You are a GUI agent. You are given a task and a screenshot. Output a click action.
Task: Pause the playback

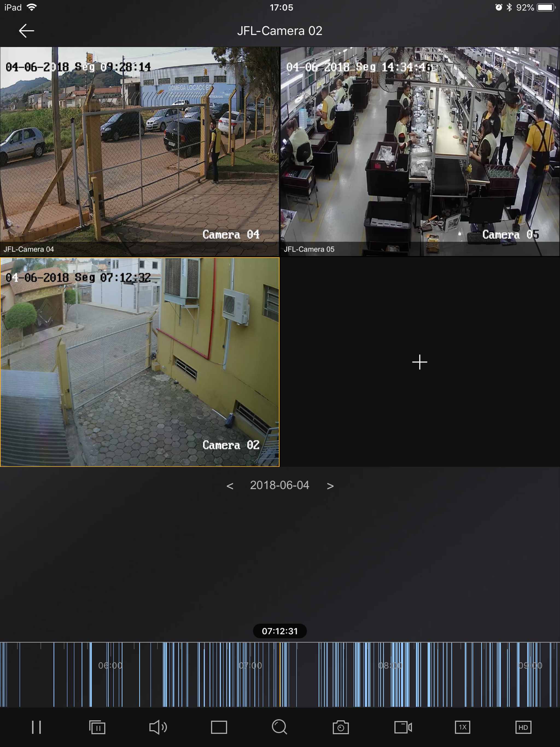tap(36, 727)
